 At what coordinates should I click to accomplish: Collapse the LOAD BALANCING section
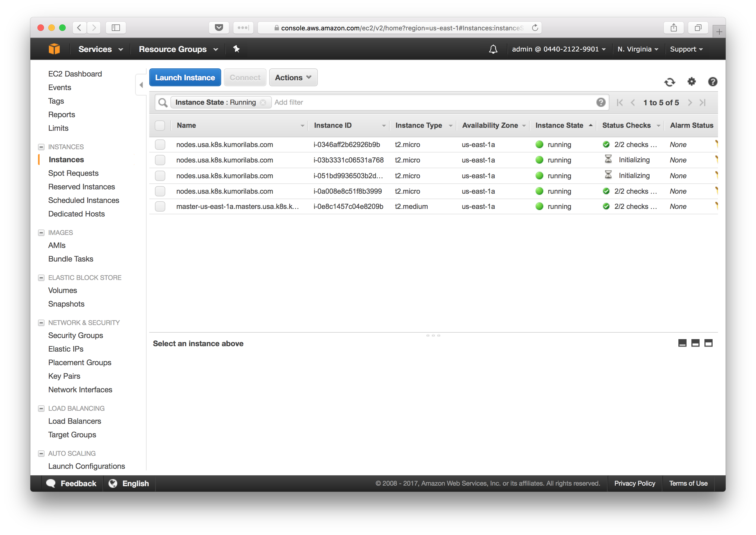41,409
